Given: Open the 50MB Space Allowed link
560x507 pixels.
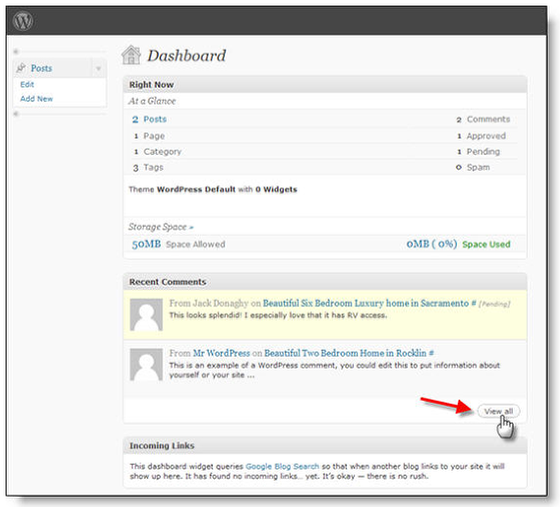Looking at the screenshot, I should (x=179, y=244).
